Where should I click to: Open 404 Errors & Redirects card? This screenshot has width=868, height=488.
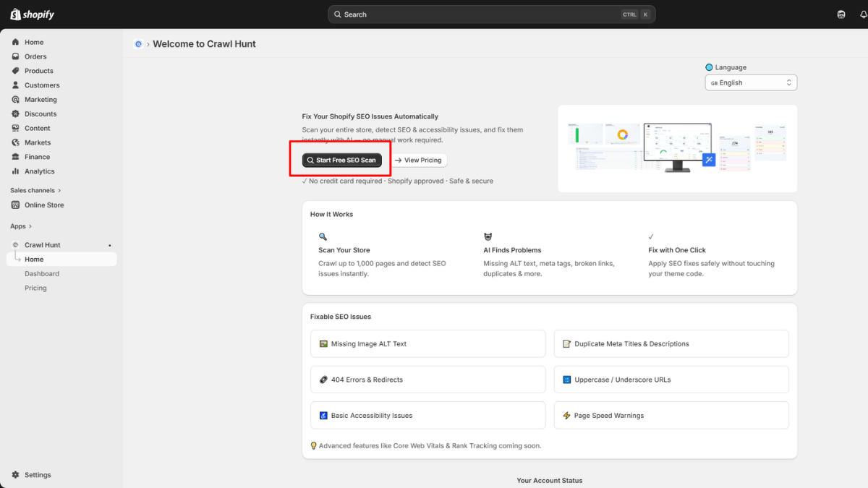[427, 380]
